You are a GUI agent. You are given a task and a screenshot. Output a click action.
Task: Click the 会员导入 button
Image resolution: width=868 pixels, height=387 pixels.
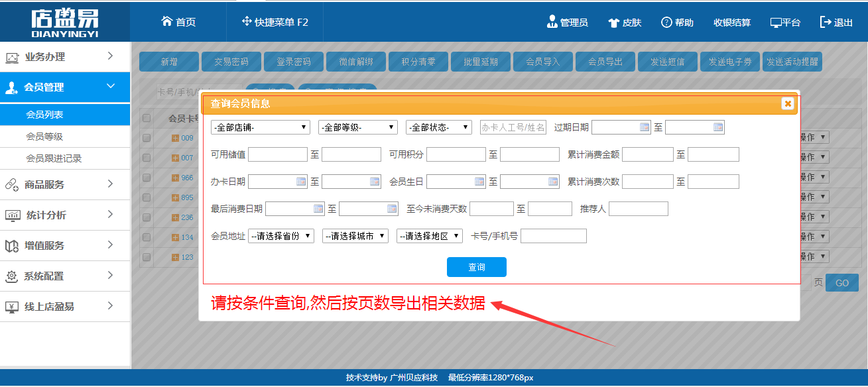pyautogui.click(x=543, y=62)
